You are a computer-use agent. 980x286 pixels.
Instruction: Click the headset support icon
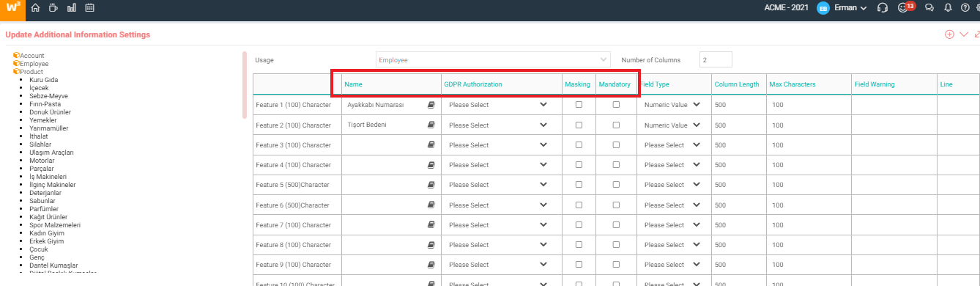pos(883,8)
